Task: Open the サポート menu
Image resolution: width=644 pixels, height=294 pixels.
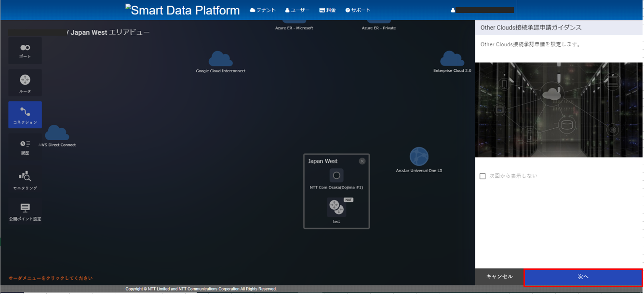Action: point(358,10)
